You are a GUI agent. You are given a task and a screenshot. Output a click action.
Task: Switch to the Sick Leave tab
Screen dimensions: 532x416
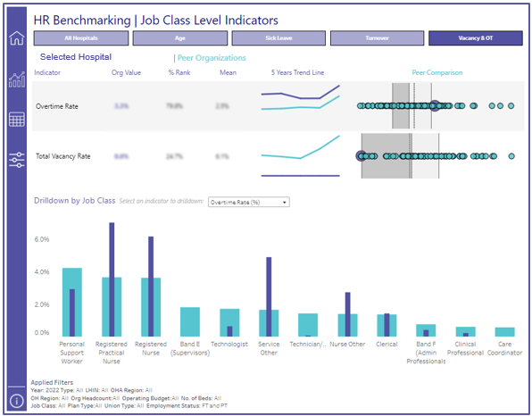(x=278, y=38)
